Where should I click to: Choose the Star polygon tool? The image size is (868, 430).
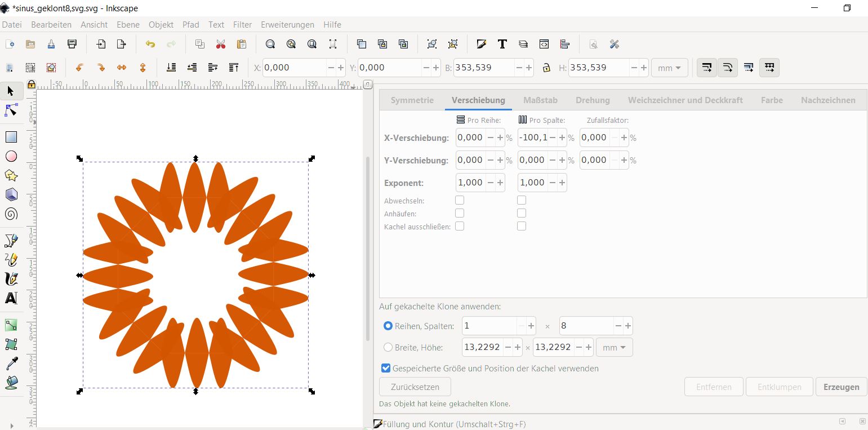tap(11, 175)
